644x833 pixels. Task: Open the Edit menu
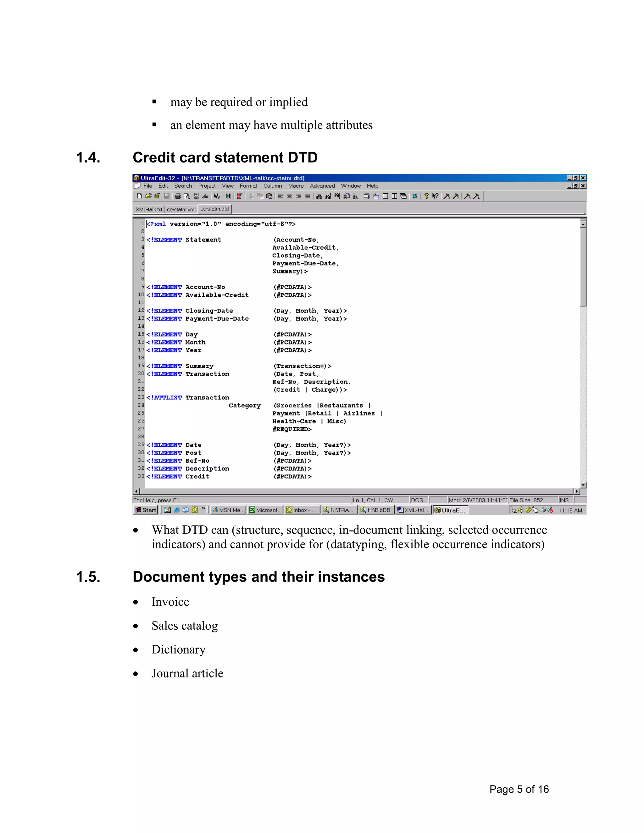coord(163,186)
